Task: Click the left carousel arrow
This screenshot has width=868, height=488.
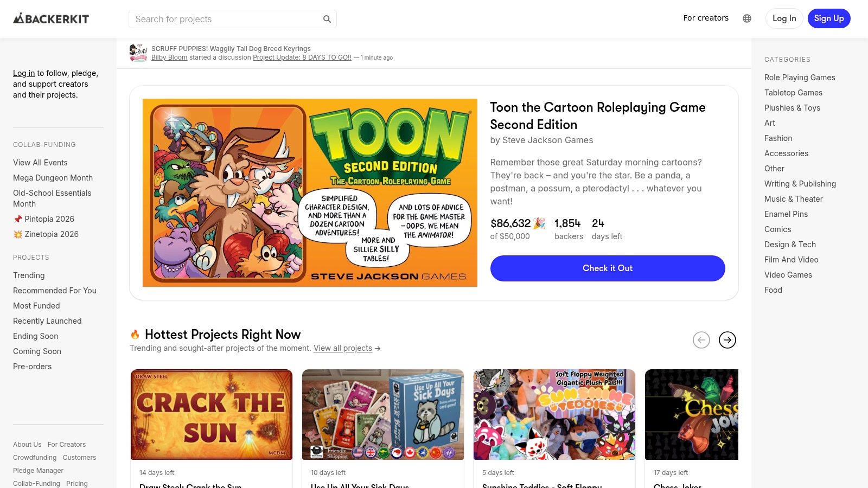Action: [x=701, y=340]
